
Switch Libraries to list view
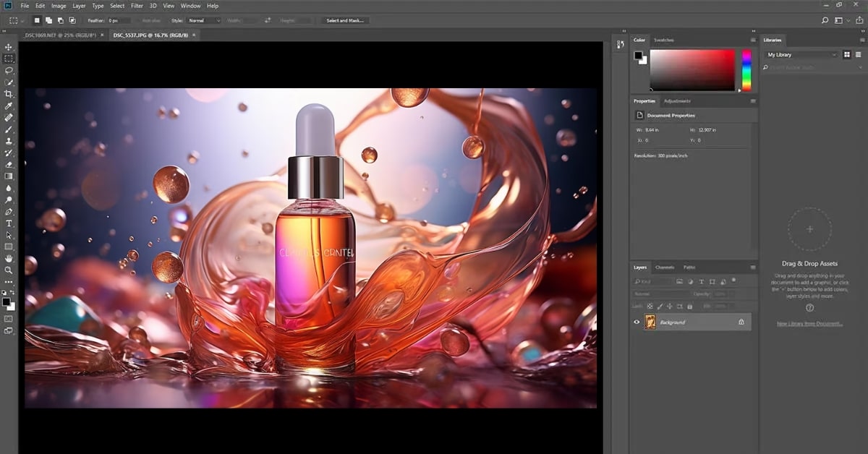click(858, 54)
